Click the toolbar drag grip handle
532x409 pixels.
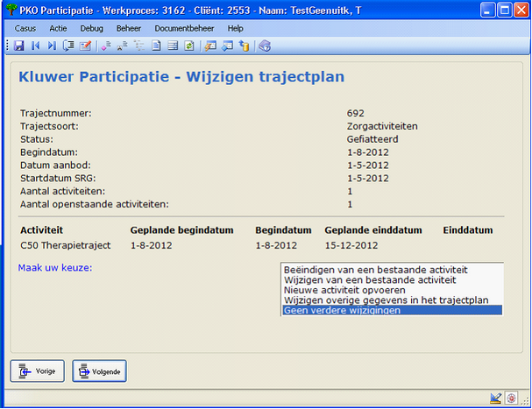[x=8, y=46]
